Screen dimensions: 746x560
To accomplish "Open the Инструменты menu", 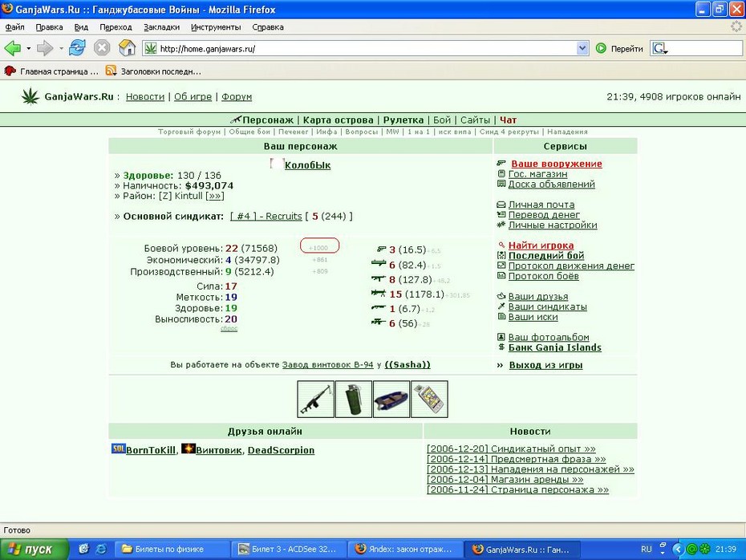I will coord(216,27).
